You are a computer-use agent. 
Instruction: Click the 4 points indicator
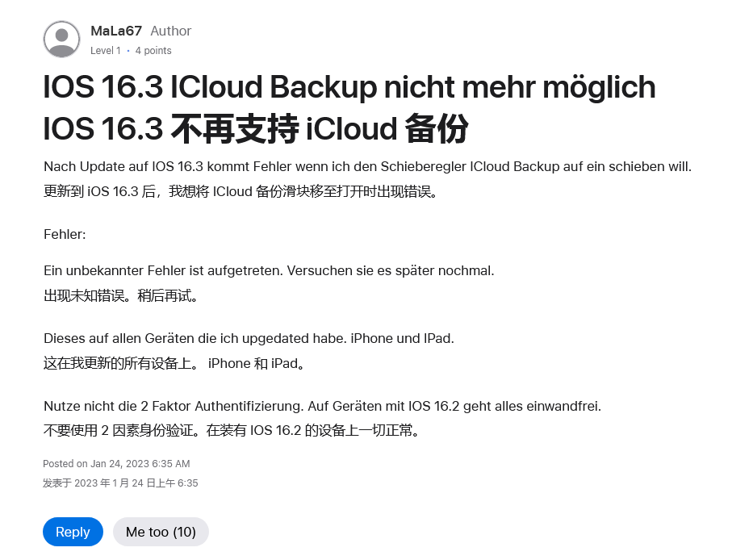tap(153, 50)
